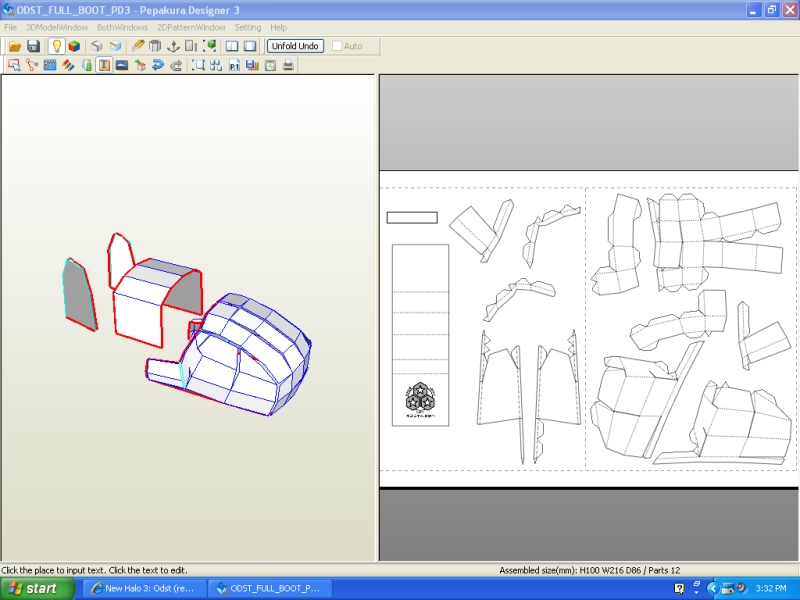Image resolution: width=800 pixels, height=600 pixels.
Task: Click the P.1 page number icon
Action: click(234, 65)
